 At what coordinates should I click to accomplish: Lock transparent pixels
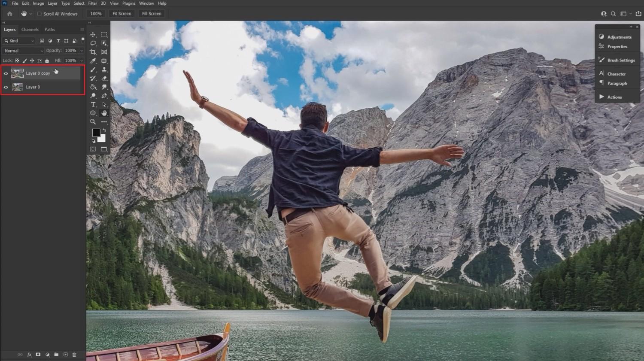click(x=17, y=61)
